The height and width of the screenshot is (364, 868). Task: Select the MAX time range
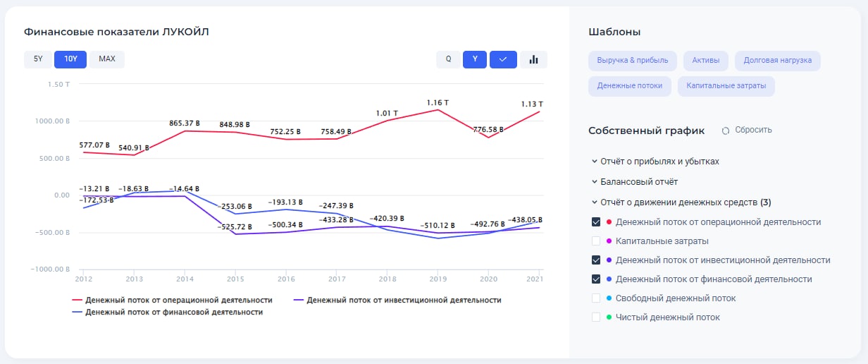[107, 59]
